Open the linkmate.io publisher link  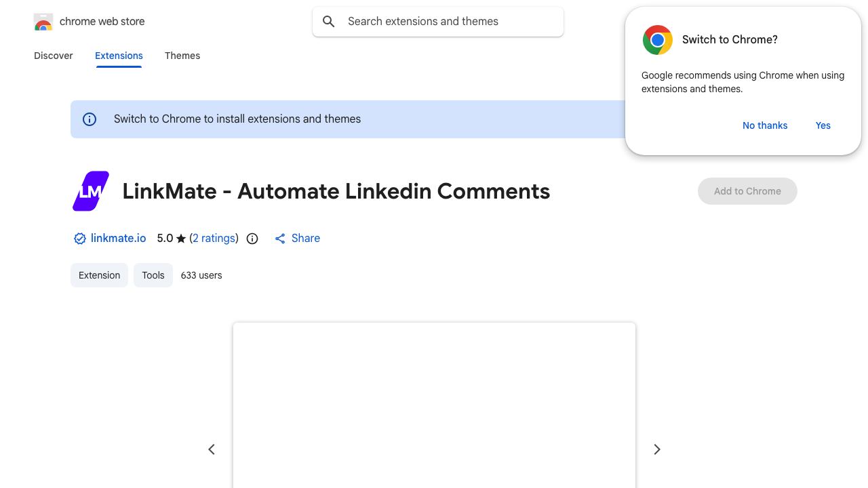tap(118, 239)
